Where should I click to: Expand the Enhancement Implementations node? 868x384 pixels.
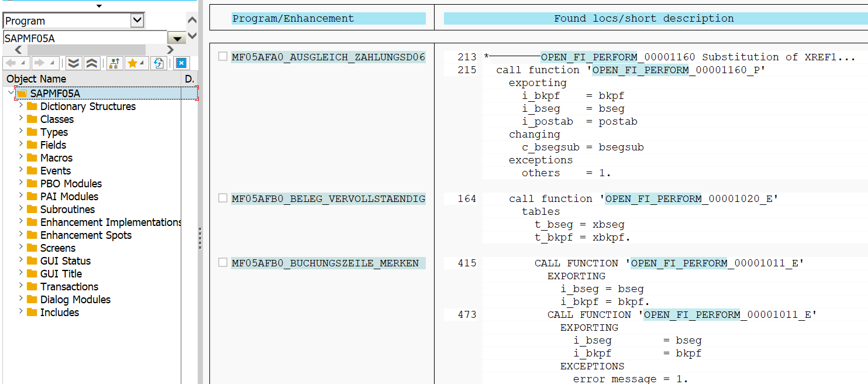click(21, 222)
